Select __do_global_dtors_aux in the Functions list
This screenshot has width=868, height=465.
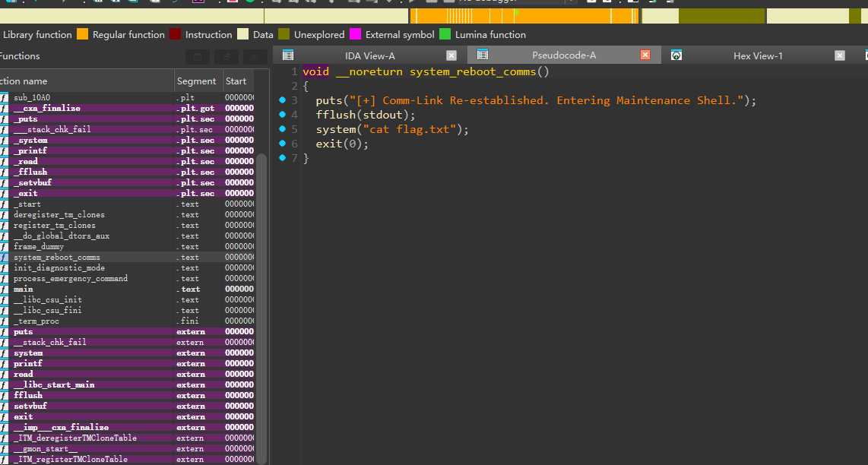pyautogui.click(x=127, y=236)
